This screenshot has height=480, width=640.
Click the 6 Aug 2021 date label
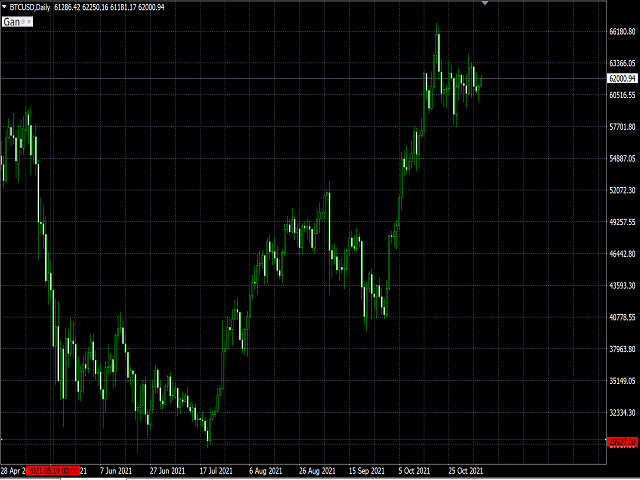point(266,471)
